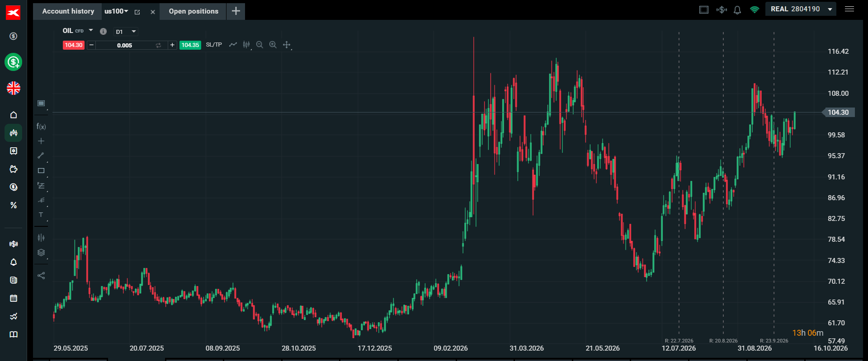Toggle the volume swap icon in order field

(x=158, y=45)
